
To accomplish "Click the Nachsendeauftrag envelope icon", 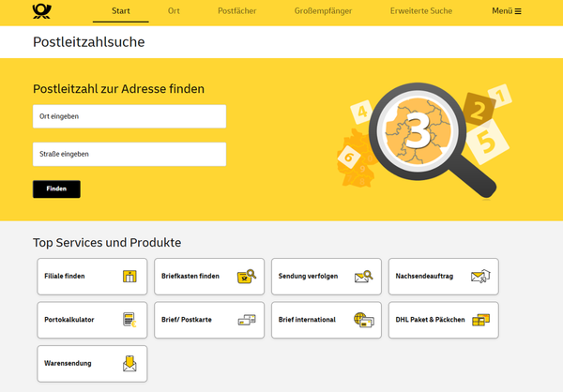I will tap(480, 277).
